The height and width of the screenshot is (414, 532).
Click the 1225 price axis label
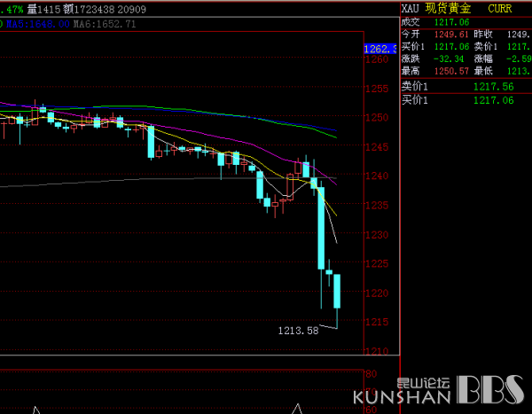pyautogui.click(x=377, y=263)
